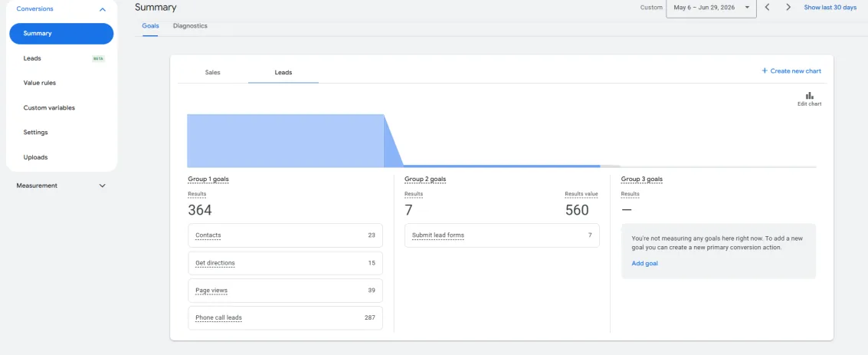868x355 pixels.
Task: Expand the Measurement section chevron
Action: tap(103, 186)
